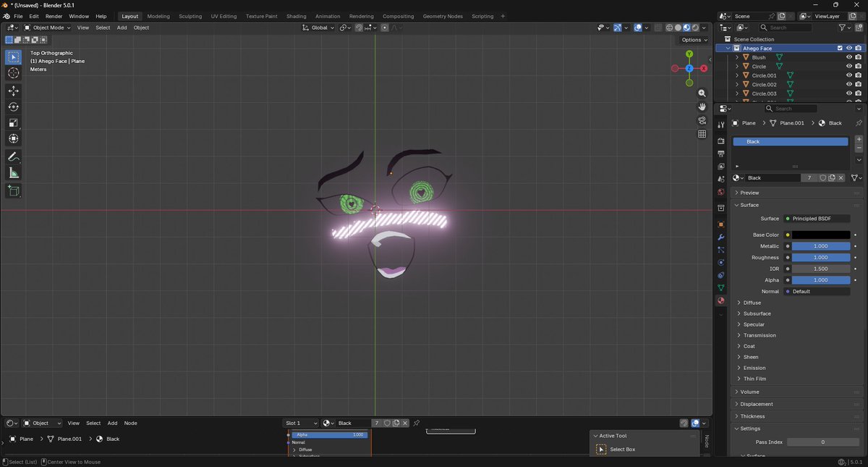
Task: Remove material slot with minus button
Action: 859,148
